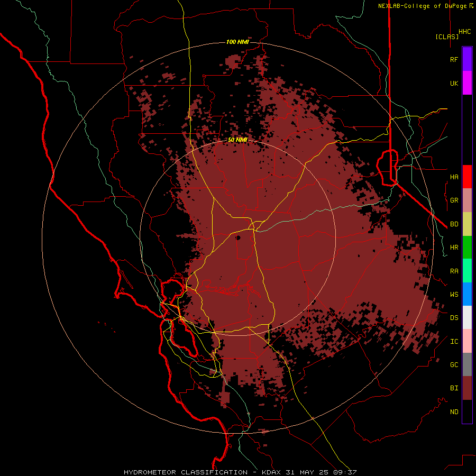The width and height of the screenshot is (476, 476).
Task: Pick the RA mint legend swatch
Action: (x=467, y=271)
